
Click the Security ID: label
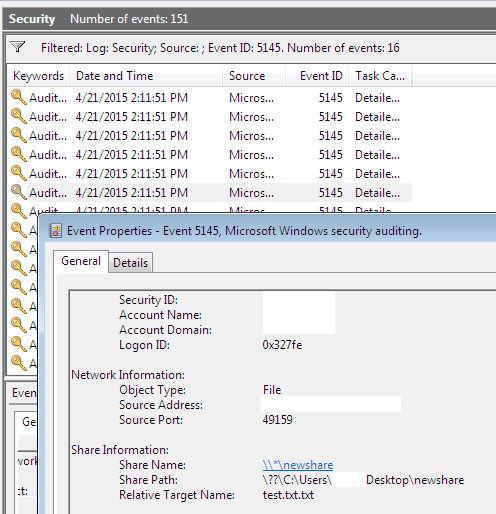pyautogui.click(x=148, y=300)
